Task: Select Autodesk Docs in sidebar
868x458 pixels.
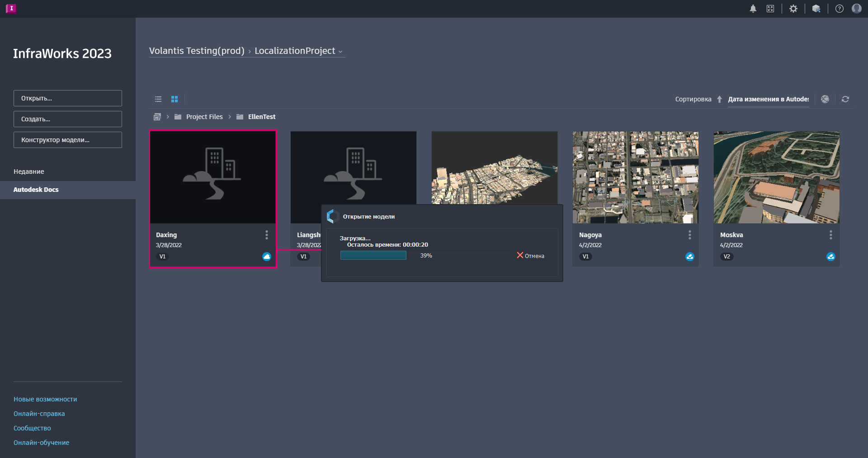Action: coord(68,190)
